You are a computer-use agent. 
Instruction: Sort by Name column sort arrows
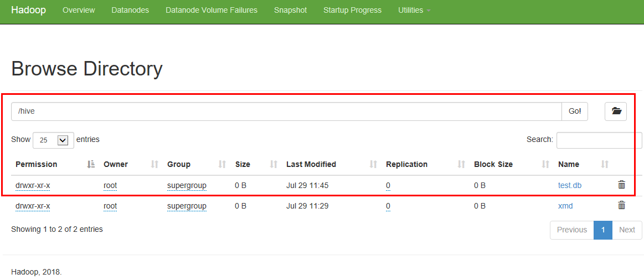pos(605,164)
